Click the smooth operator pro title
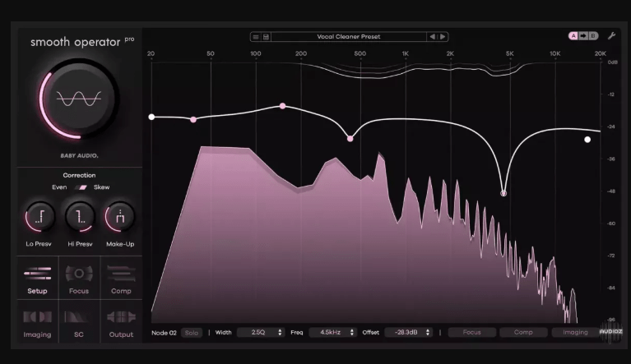 pyautogui.click(x=82, y=42)
